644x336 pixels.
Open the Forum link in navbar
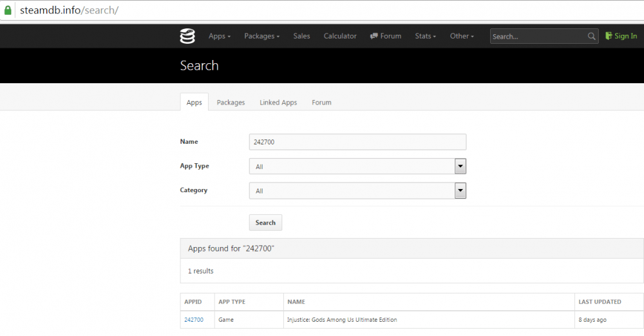[386, 36]
